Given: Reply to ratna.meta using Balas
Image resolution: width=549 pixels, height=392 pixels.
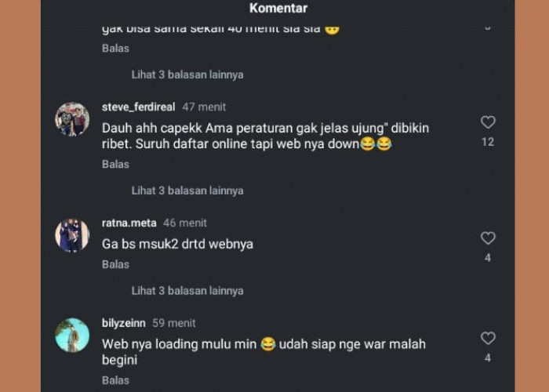Looking at the screenshot, I should [115, 264].
